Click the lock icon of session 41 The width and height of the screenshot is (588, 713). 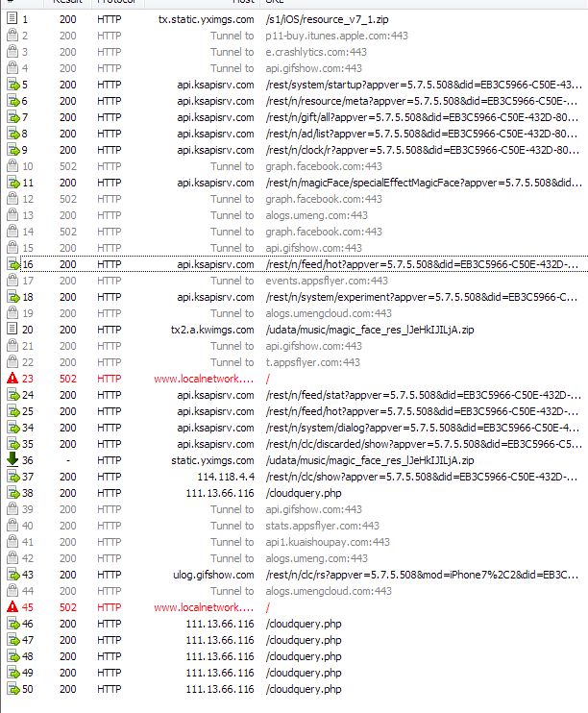[12, 542]
